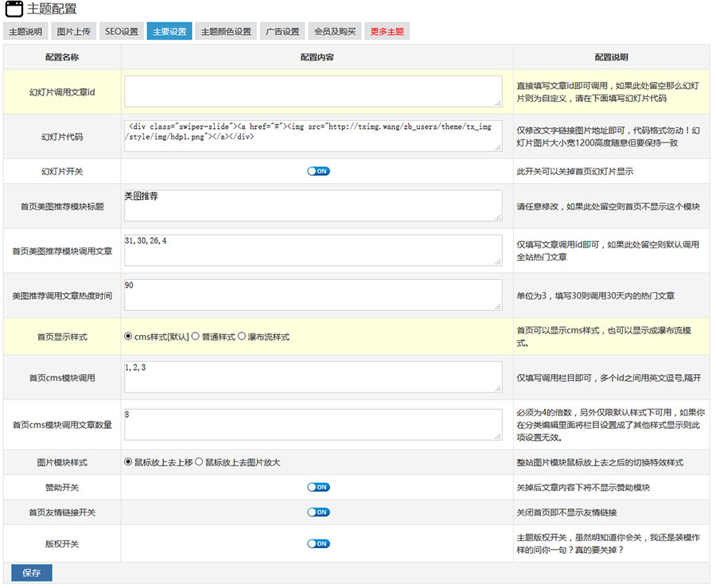
Task: Click the resize grip of the 31, 30, 26, 4 textarea
Action: 498,262
